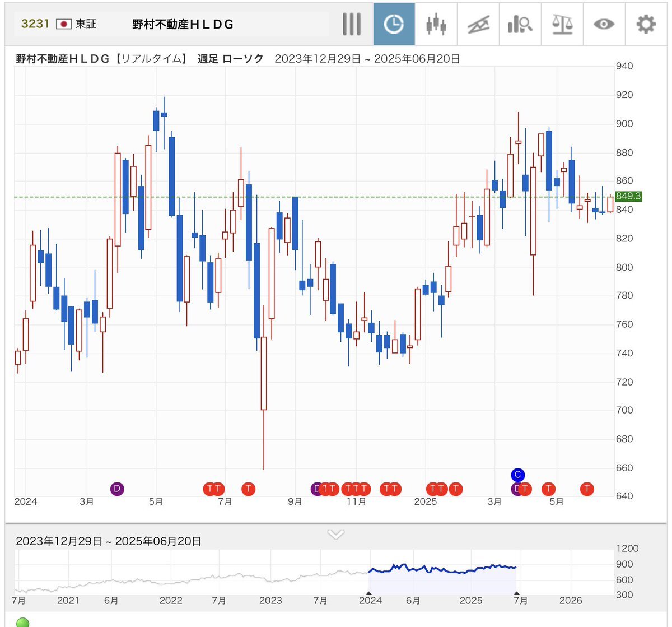Click the 11月 label on time axis
The width and height of the screenshot is (672, 627).
(356, 501)
